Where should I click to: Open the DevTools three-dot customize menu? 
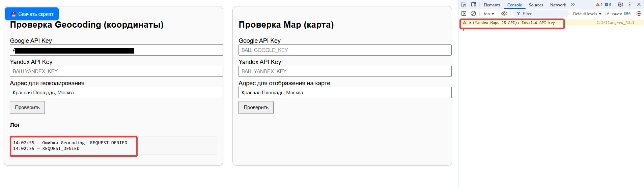point(629,5)
